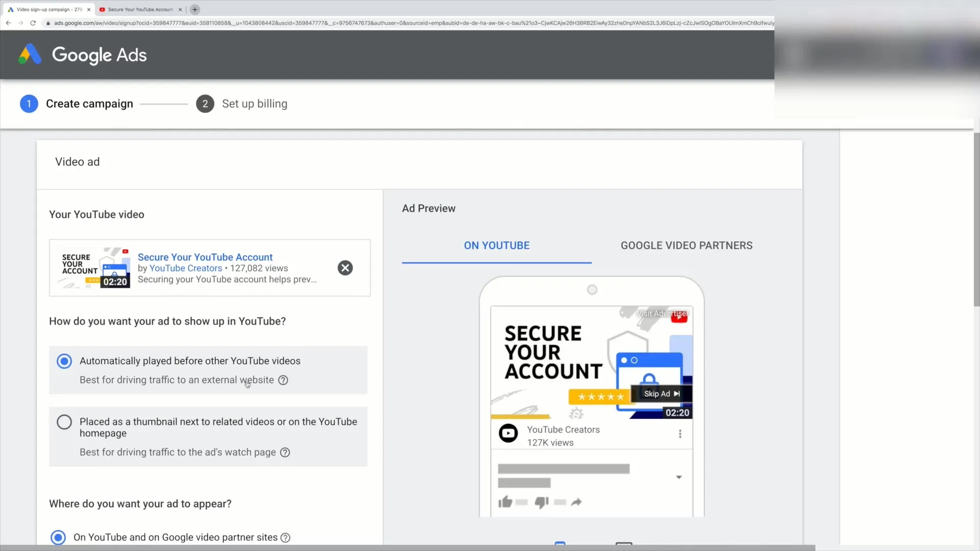Switch to ON YOUTUBE preview tab
The image size is (980, 551).
(497, 245)
